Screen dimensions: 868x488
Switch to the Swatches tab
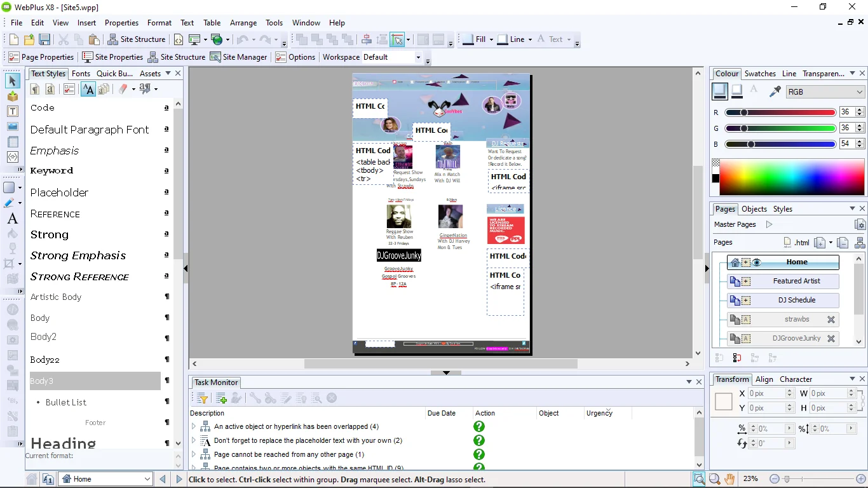point(760,74)
